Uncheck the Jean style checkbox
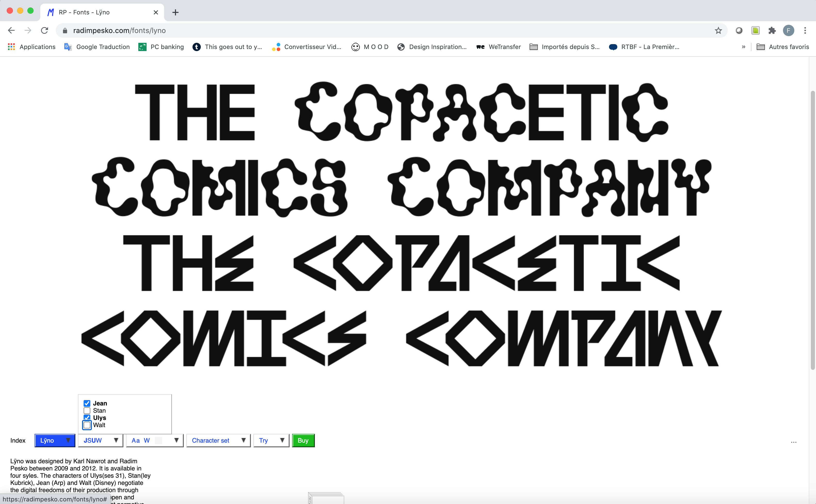This screenshot has height=504, width=816. (x=87, y=403)
